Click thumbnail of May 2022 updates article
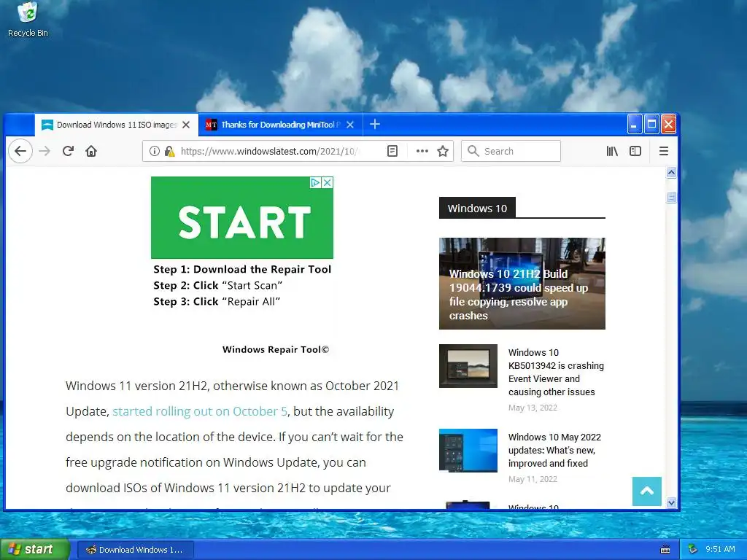747x560 pixels. (468, 451)
